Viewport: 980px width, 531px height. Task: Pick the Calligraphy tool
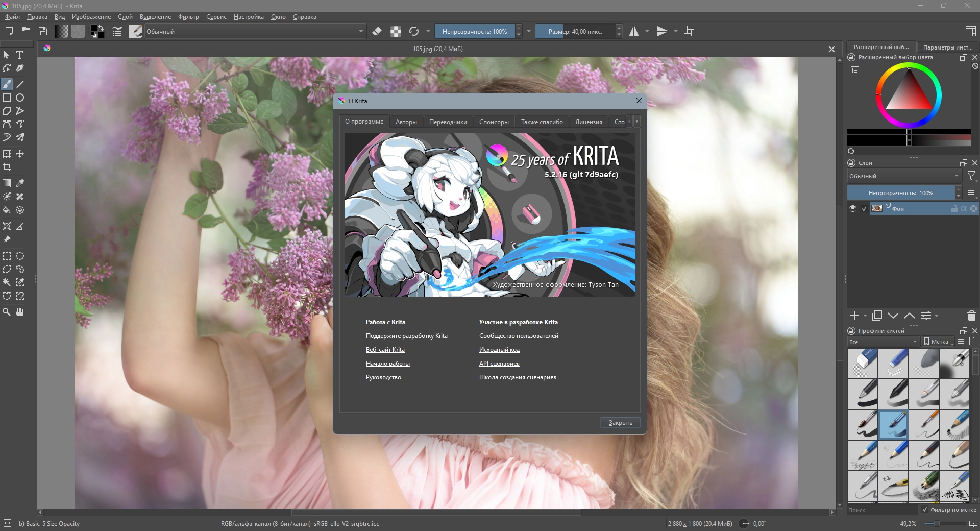[x=20, y=68]
